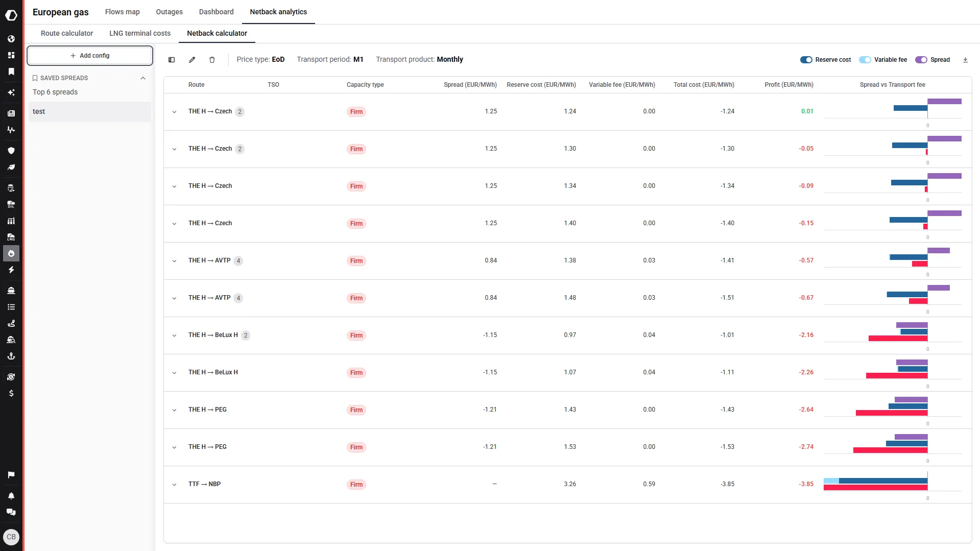Image resolution: width=980 pixels, height=551 pixels.
Task: Expand the THE H → AVTP row with profit -0.57
Action: click(x=175, y=261)
